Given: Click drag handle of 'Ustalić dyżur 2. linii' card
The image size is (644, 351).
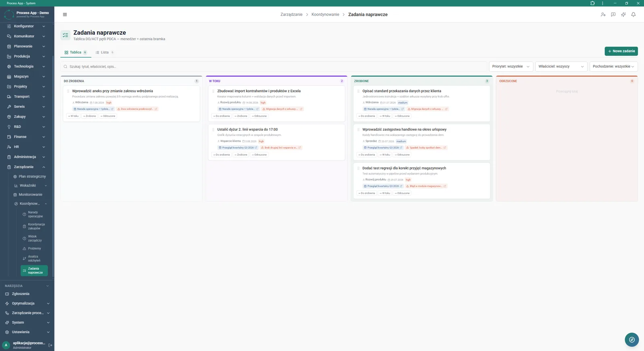Looking at the screenshot, I should [x=213, y=129].
